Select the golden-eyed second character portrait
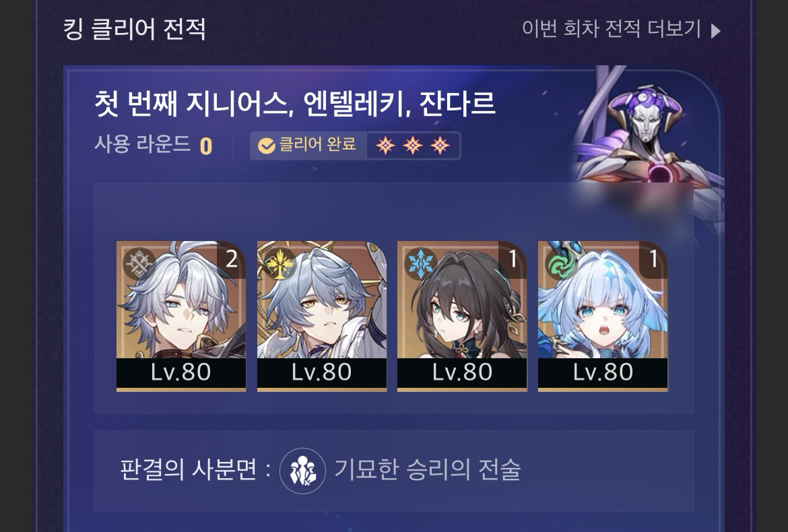Screen dimensions: 788x532 (x=322, y=316)
